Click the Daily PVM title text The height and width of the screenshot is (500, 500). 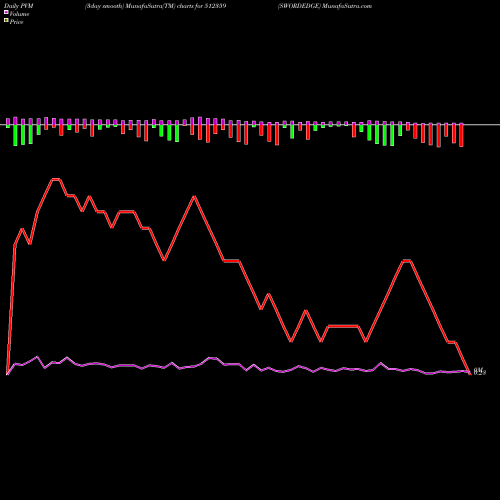19,6
